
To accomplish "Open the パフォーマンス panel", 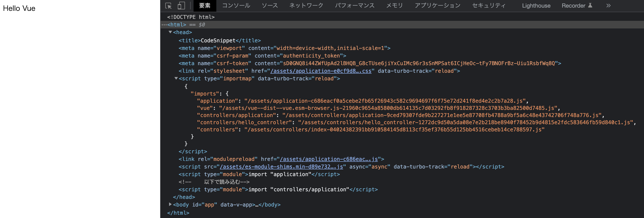I will (x=355, y=5).
